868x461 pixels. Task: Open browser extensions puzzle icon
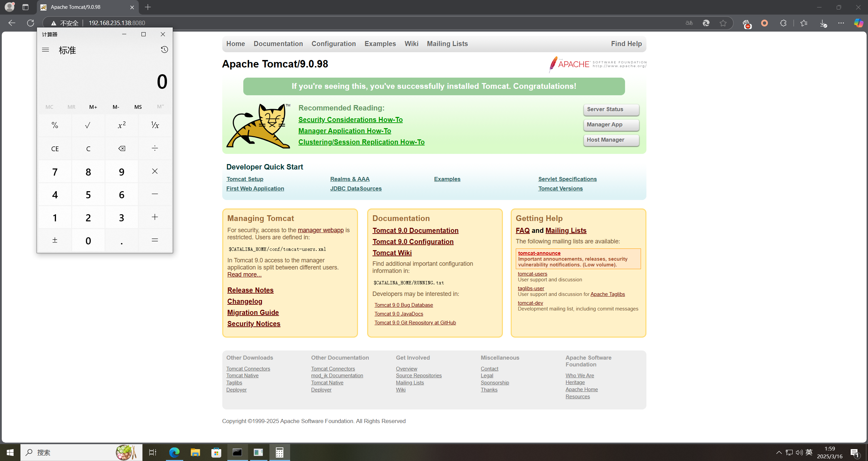point(783,23)
